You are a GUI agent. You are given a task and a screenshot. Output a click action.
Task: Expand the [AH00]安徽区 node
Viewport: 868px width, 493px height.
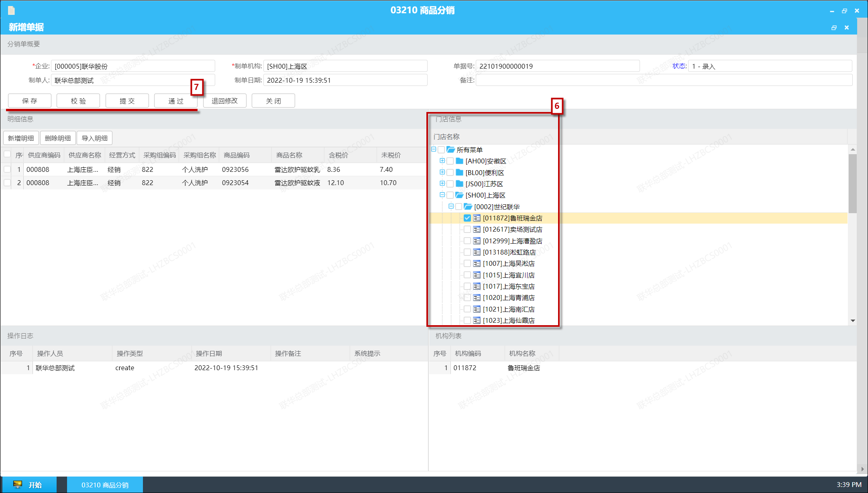click(x=442, y=161)
